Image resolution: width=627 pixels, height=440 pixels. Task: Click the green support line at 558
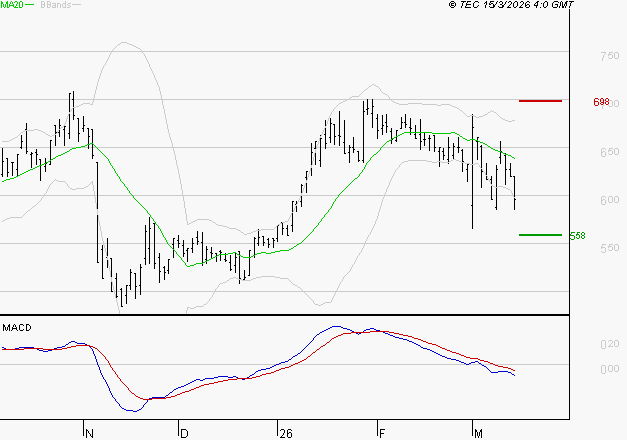pos(540,235)
